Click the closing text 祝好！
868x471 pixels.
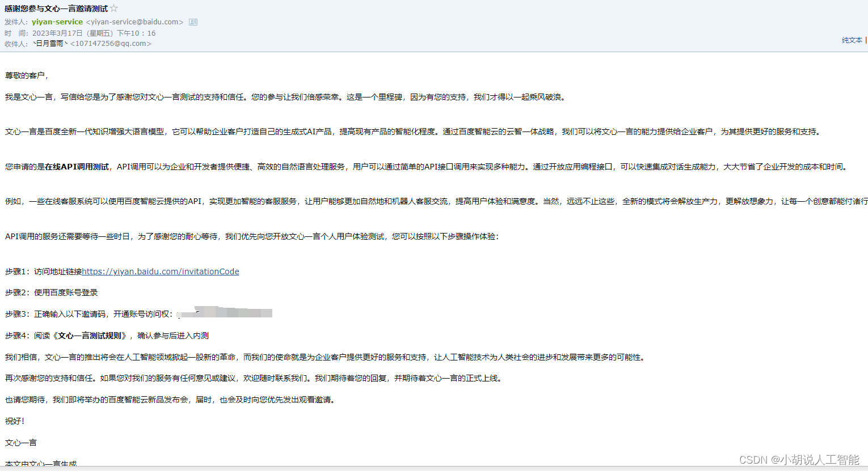[15, 421]
